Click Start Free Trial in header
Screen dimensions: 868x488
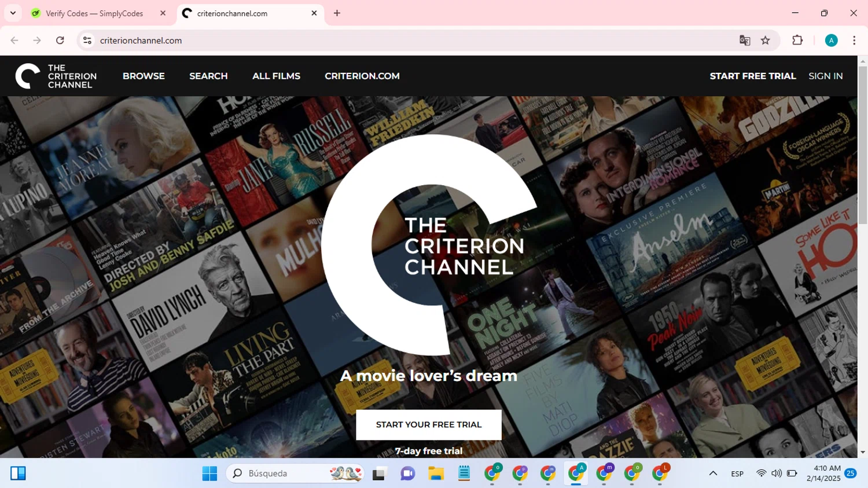click(x=753, y=76)
